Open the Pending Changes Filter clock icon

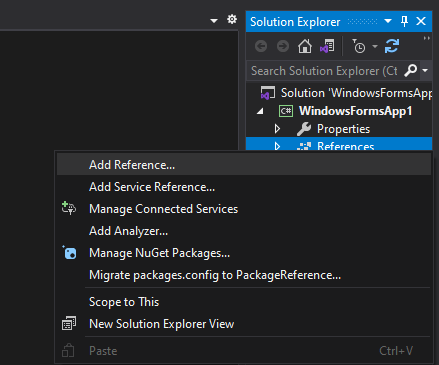[359, 46]
